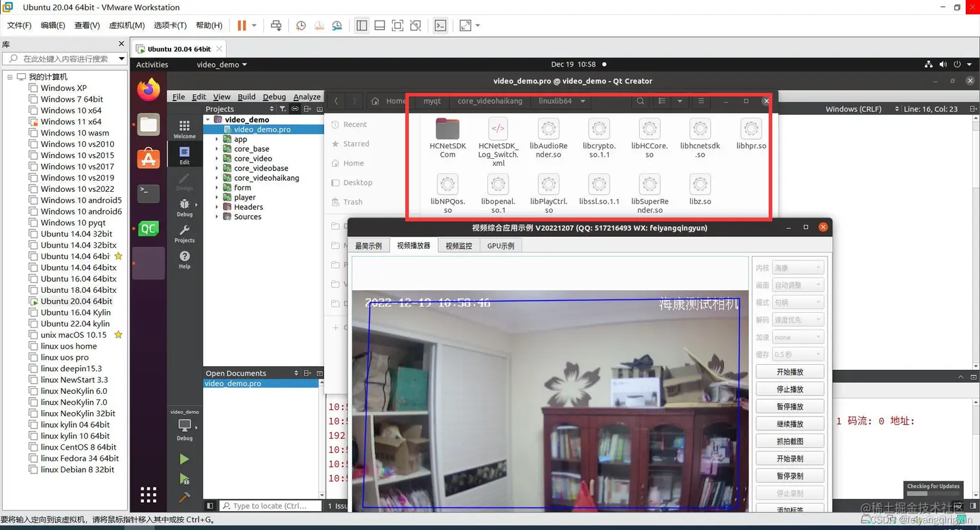Open Qt Creator Analyze menu
This screenshot has height=530, width=980.
pos(307,97)
